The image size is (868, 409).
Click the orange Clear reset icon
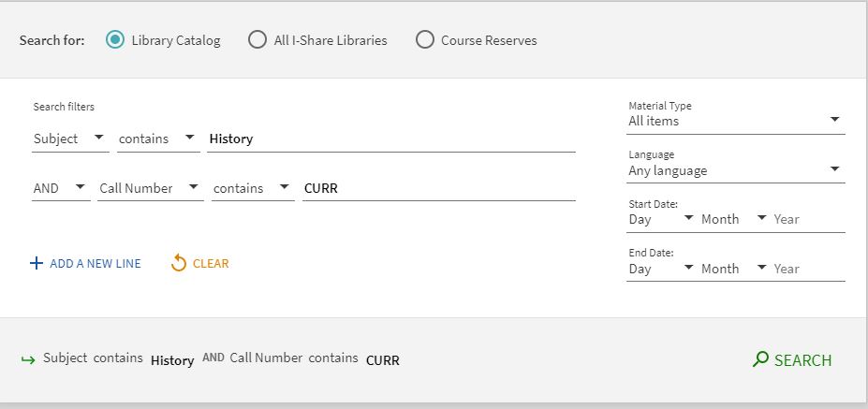(x=179, y=263)
